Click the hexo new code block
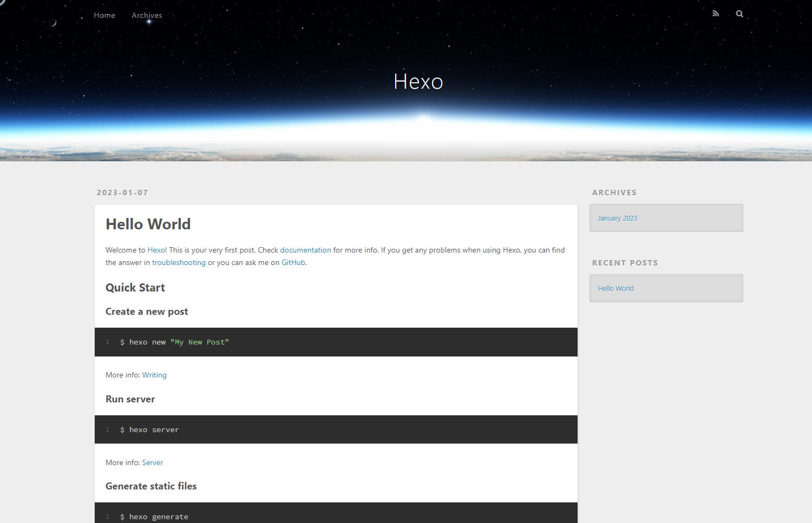The height and width of the screenshot is (523, 812). (336, 342)
